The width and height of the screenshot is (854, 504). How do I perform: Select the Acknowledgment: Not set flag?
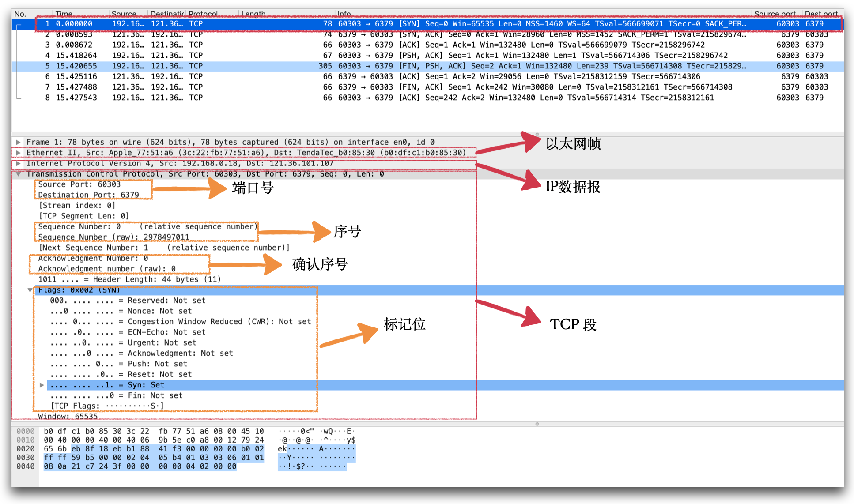click(x=141, y=354)
